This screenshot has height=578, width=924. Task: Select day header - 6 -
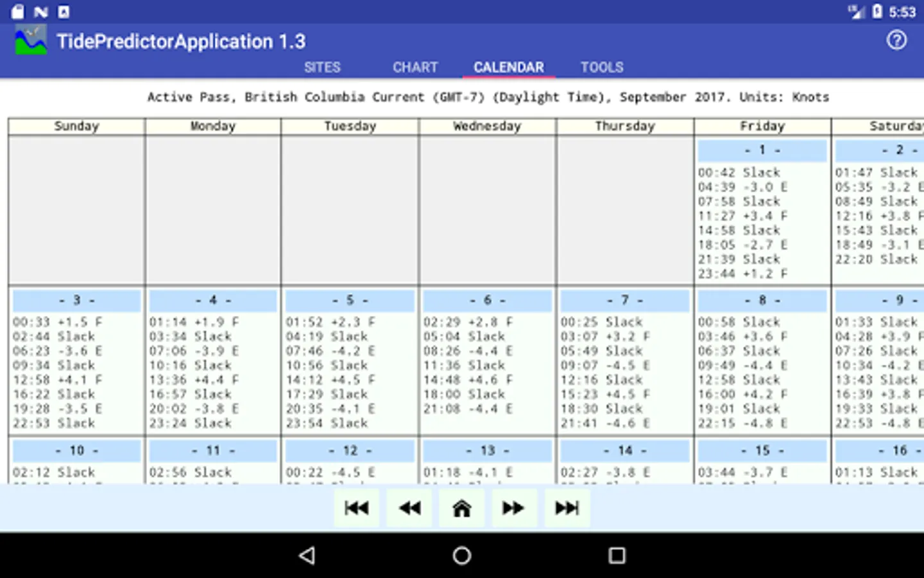(487, 301)
